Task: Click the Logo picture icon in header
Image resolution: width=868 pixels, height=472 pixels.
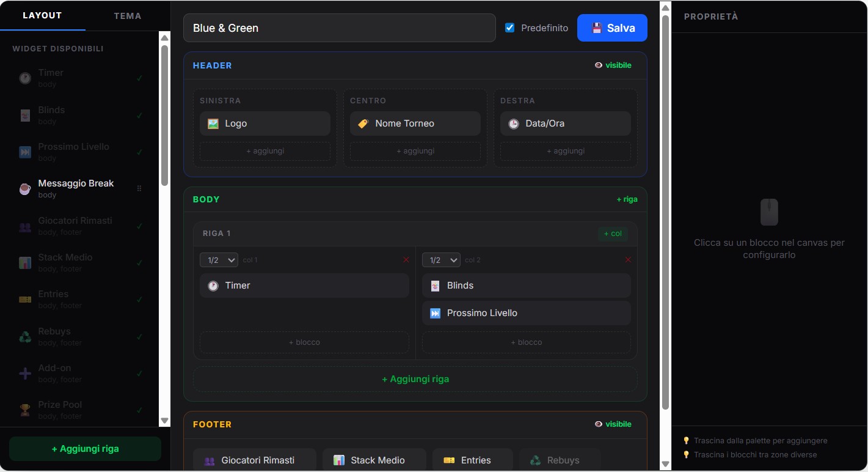Action: [x=213, y=124]
